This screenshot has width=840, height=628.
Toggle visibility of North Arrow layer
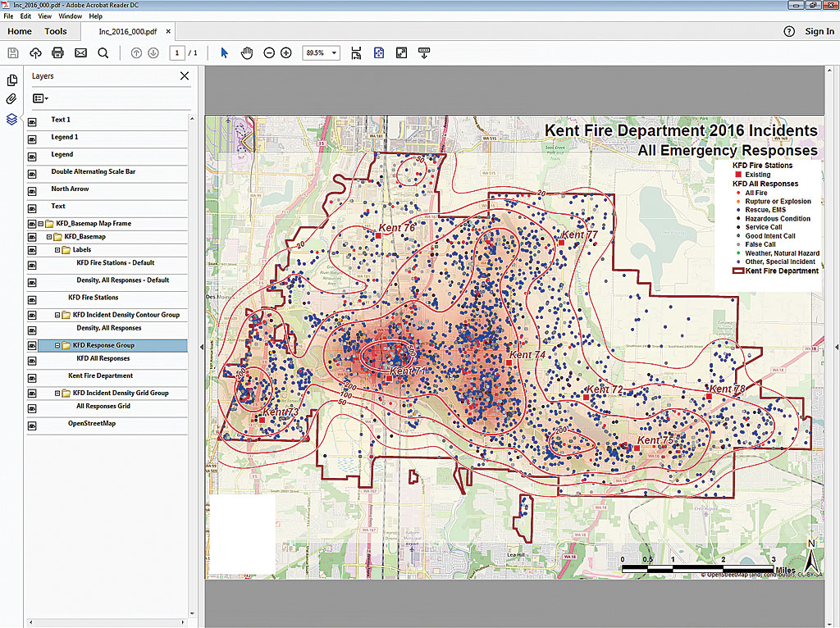click(32, 190)
